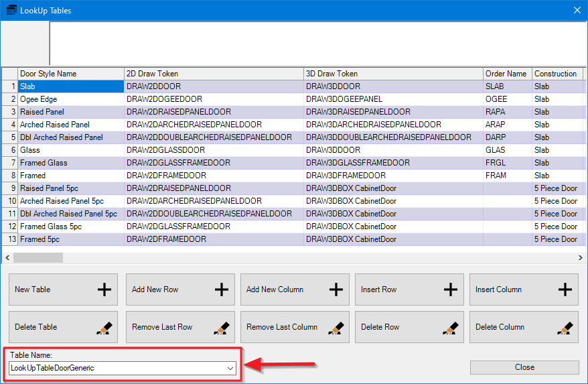Select the Door Style Name column header
Screen dimensions: 588x384
(x=48, y=74)
